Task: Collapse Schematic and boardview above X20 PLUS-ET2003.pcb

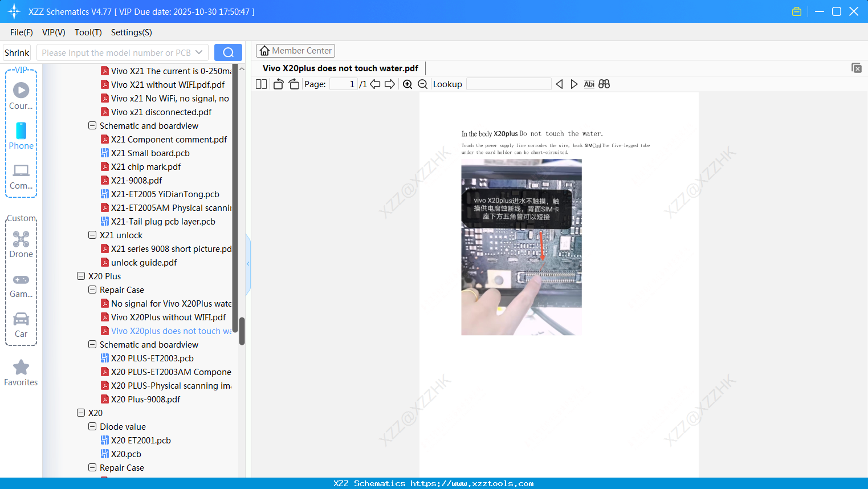Action: click(92, 344)
